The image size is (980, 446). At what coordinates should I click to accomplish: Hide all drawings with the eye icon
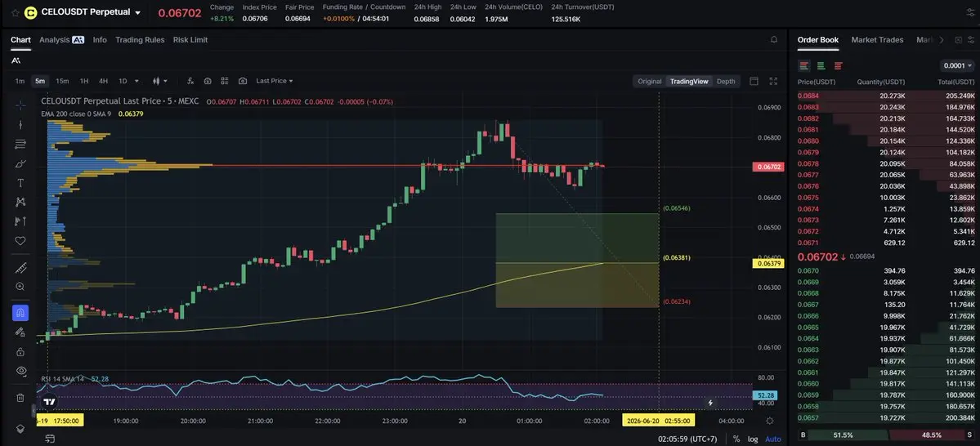20,371
